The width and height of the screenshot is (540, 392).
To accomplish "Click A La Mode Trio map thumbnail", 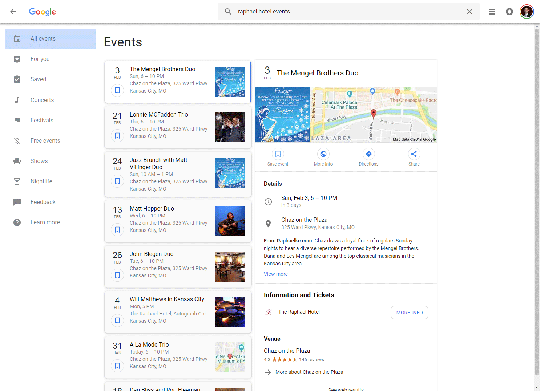I will [x=230, y=357].
